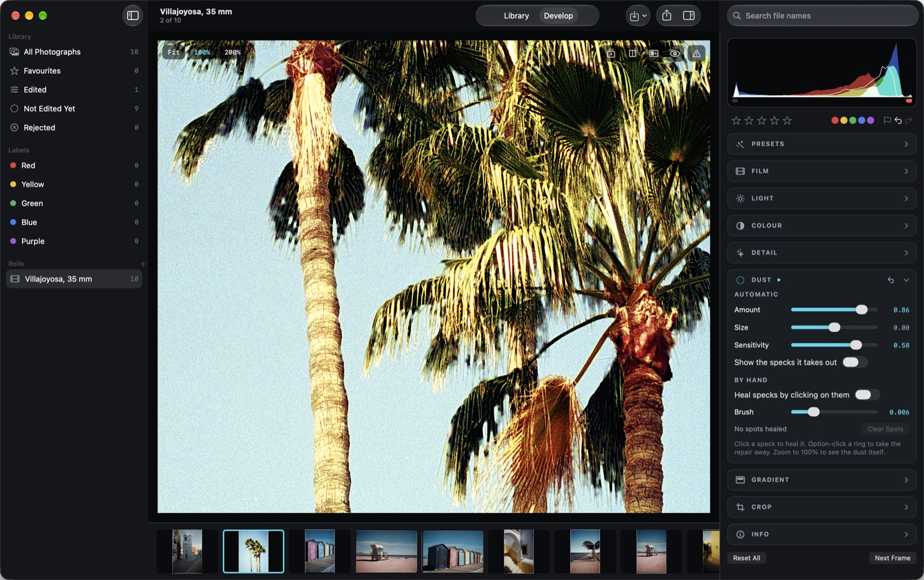
Task: Switch to the Library tab
Action: (516, 16)
